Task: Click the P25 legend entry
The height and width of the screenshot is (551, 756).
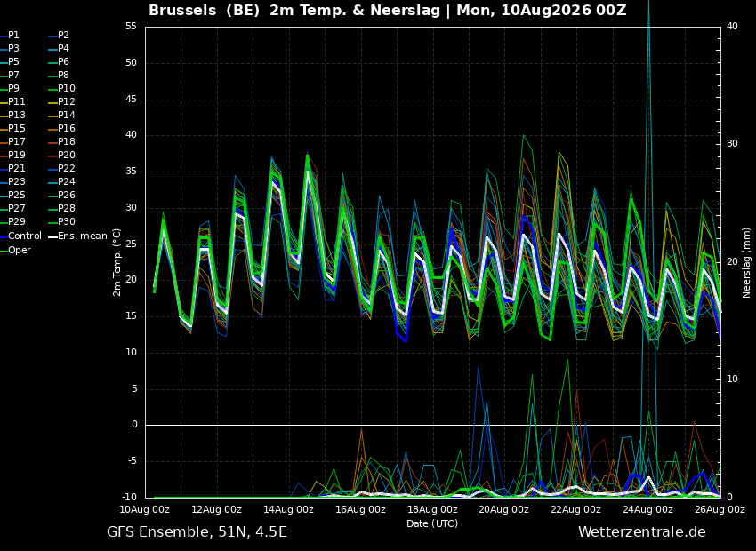Action: [12, 195]
